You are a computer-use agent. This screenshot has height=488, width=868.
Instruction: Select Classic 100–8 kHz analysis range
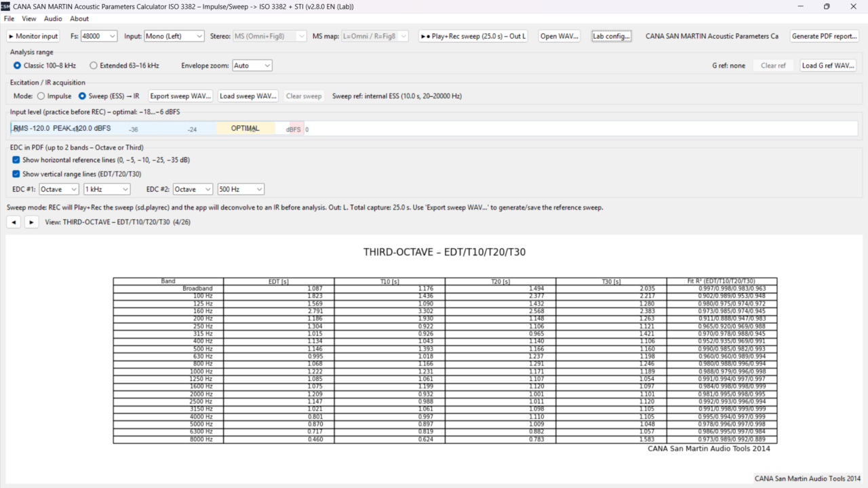point(18,66)
